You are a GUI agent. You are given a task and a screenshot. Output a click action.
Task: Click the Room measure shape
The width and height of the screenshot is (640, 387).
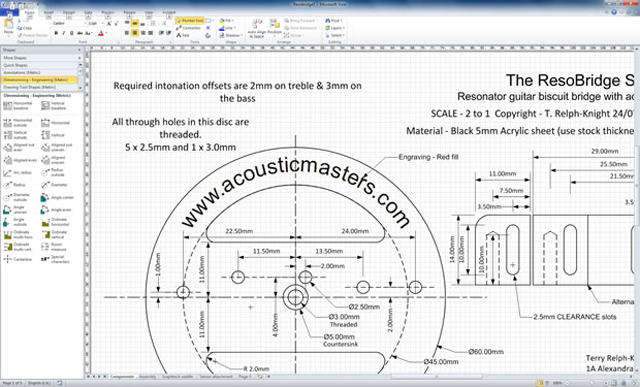(x=54, y=247)
